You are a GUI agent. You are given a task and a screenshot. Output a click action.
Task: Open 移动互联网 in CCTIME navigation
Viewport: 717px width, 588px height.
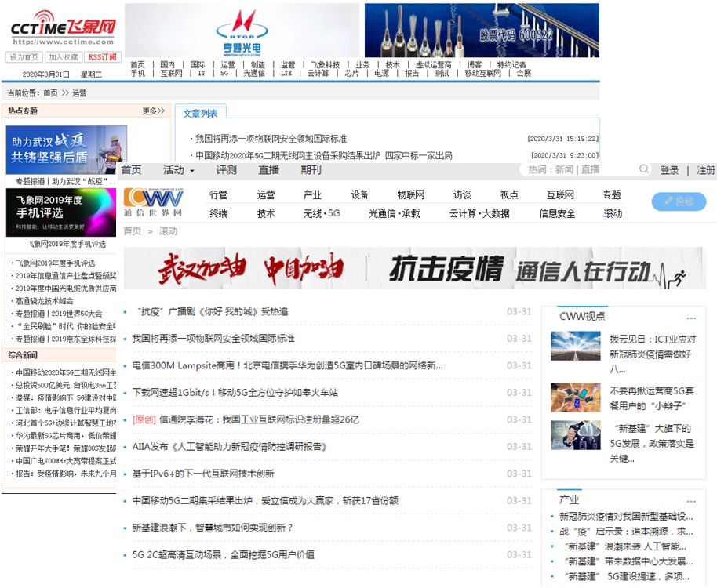point(483,73)
